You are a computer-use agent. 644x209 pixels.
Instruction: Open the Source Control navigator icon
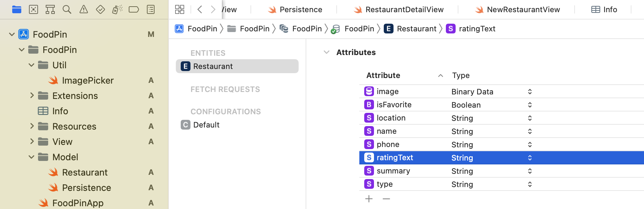tap(33, 9)
